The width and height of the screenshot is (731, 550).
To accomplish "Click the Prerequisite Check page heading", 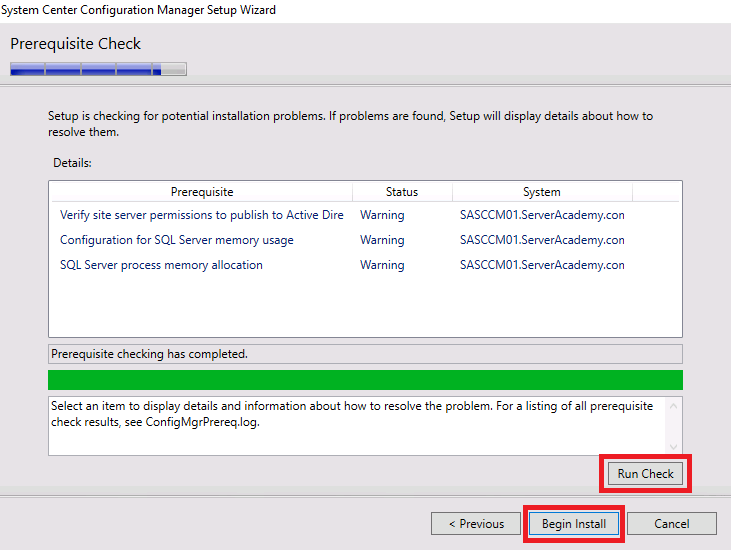I will tap(76, 44).
